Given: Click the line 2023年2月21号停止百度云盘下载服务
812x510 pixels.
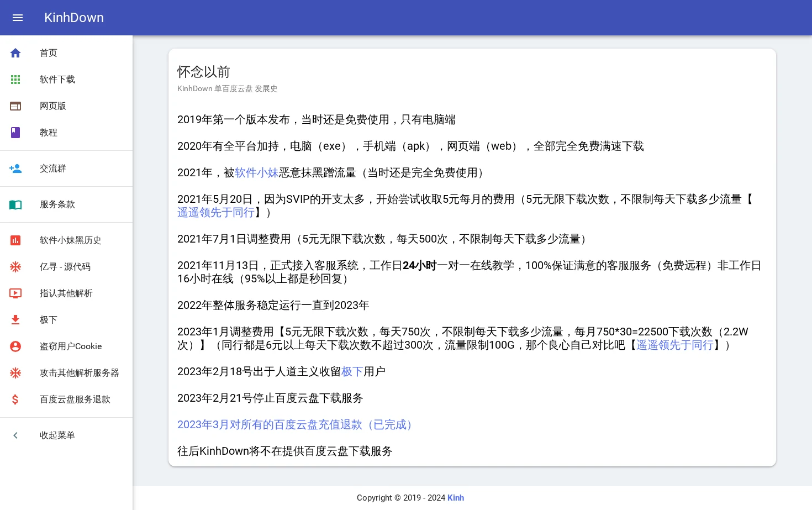Looking at the screenshot, I should pos(270,398).
